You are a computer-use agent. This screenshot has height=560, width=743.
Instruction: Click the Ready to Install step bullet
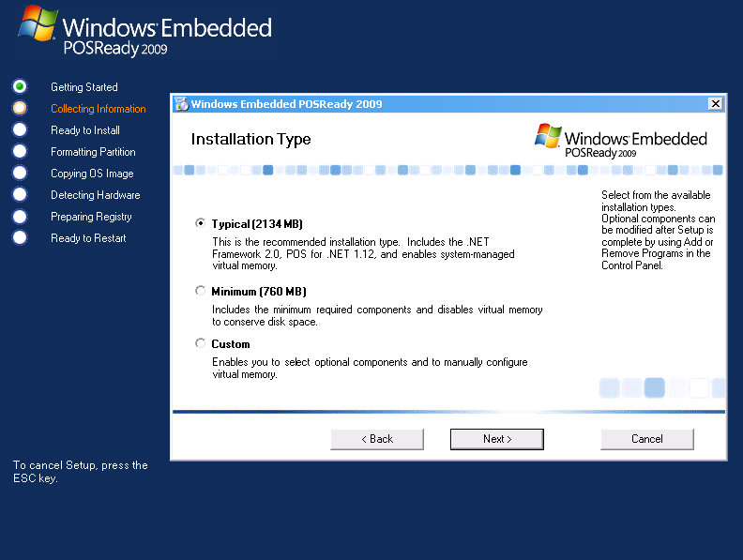click(x=20, y=129)
